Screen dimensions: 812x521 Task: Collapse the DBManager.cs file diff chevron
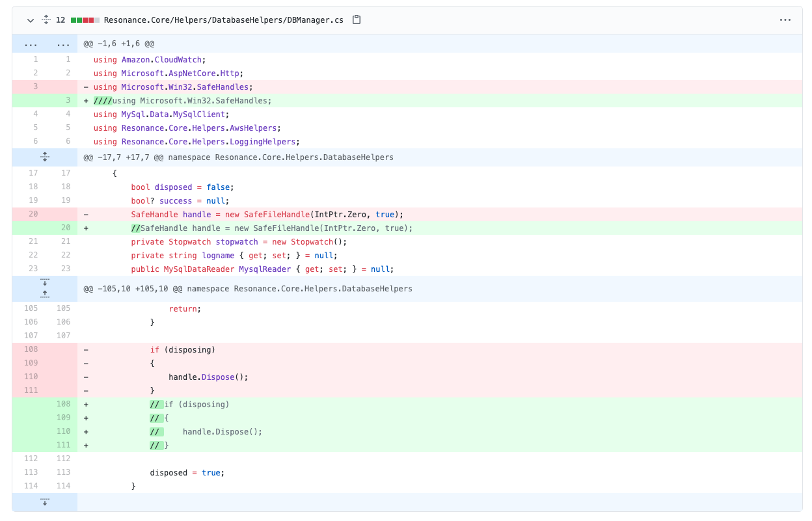pyautogui.click(x=30, y=20)
